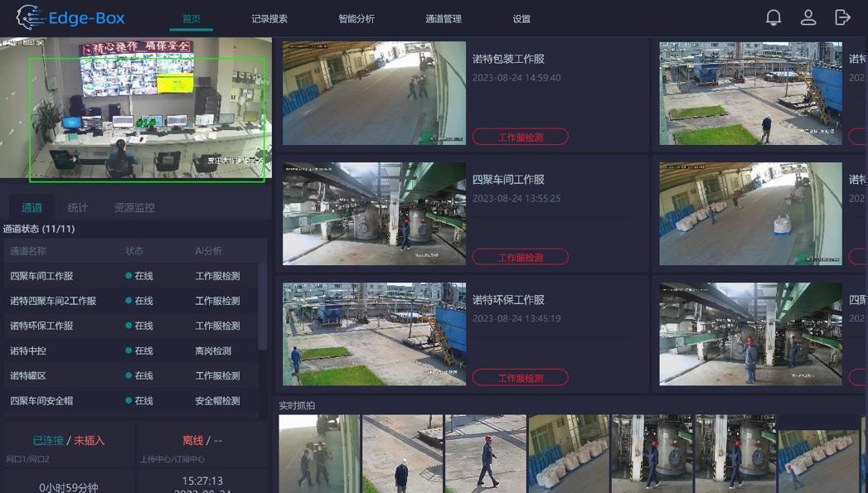Open first 实时抓拍 snapshot with two workers
Image resolution: width=868 pixels, height=493 pixels.
pyautogui.click(x=319, y=454)
